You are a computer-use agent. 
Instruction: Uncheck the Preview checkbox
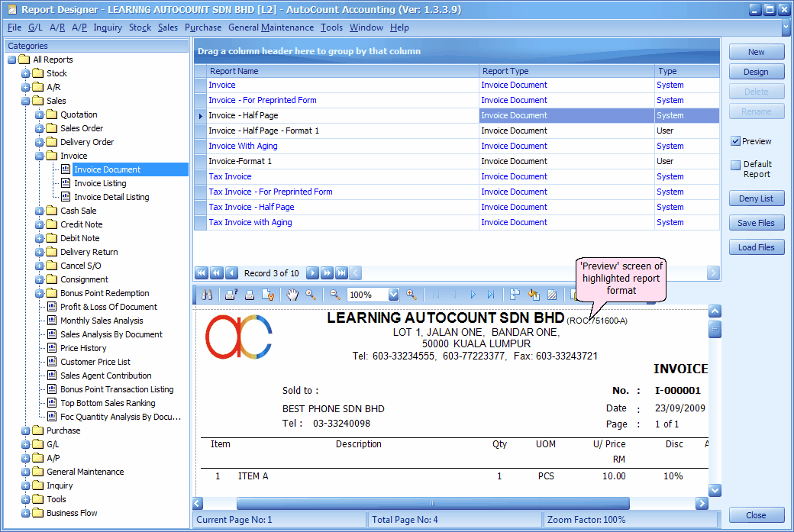pos(736,141)
